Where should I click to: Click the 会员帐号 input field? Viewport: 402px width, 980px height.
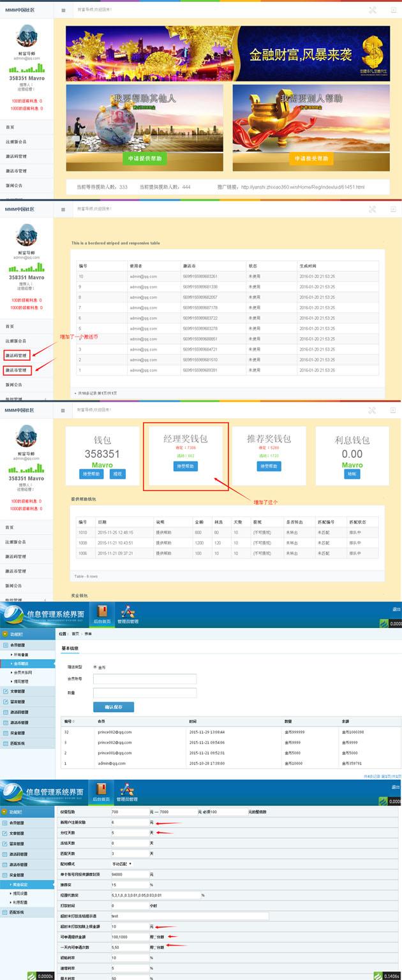click(x=145, y=679)
